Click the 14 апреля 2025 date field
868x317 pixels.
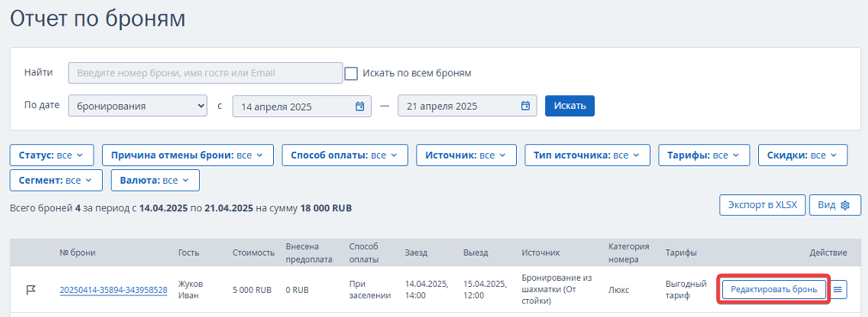(x=301, y=107)
